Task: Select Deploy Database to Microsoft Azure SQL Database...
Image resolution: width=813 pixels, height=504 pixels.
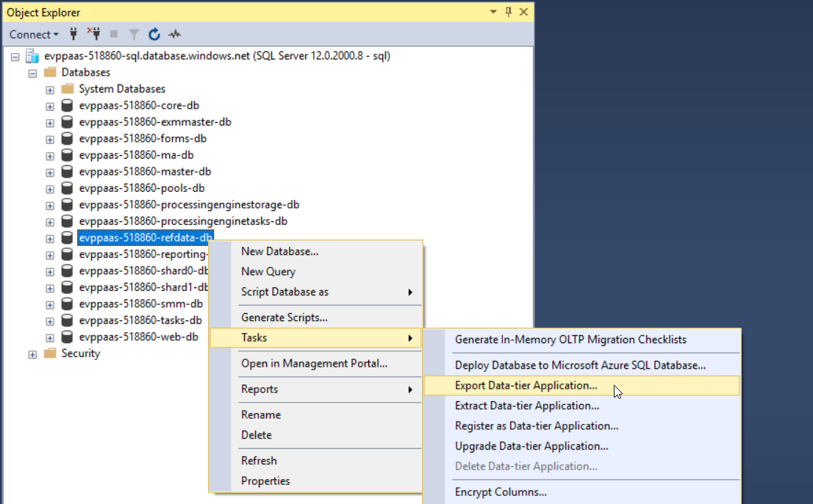Action: tap(581, 365)
